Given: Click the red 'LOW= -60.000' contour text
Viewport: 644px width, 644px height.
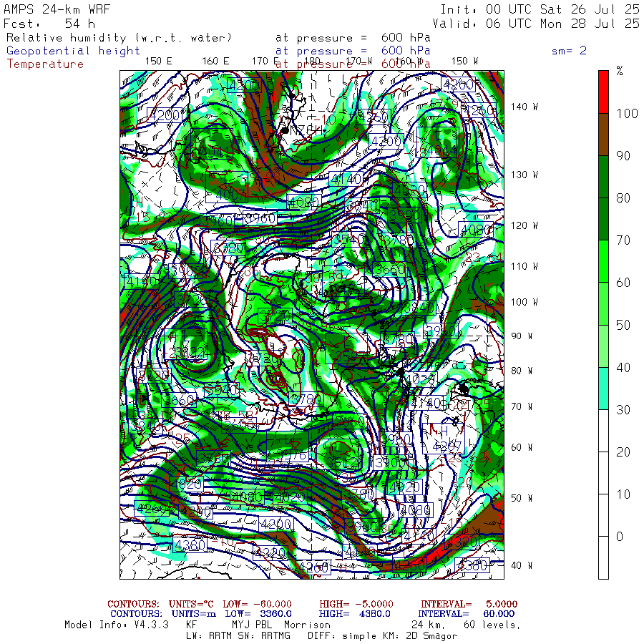Looking at the screenshot, I should [x=257, y=604].
